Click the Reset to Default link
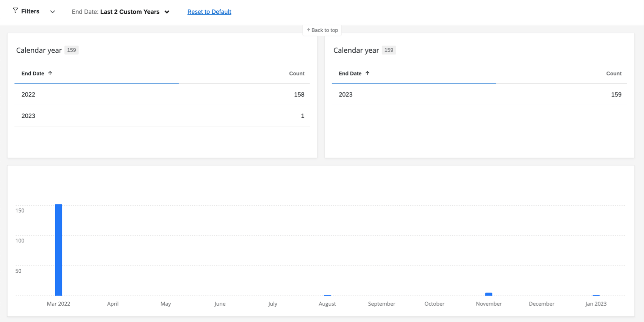Image resolution: width=644 pixels, height=322 pixels. 209,12
